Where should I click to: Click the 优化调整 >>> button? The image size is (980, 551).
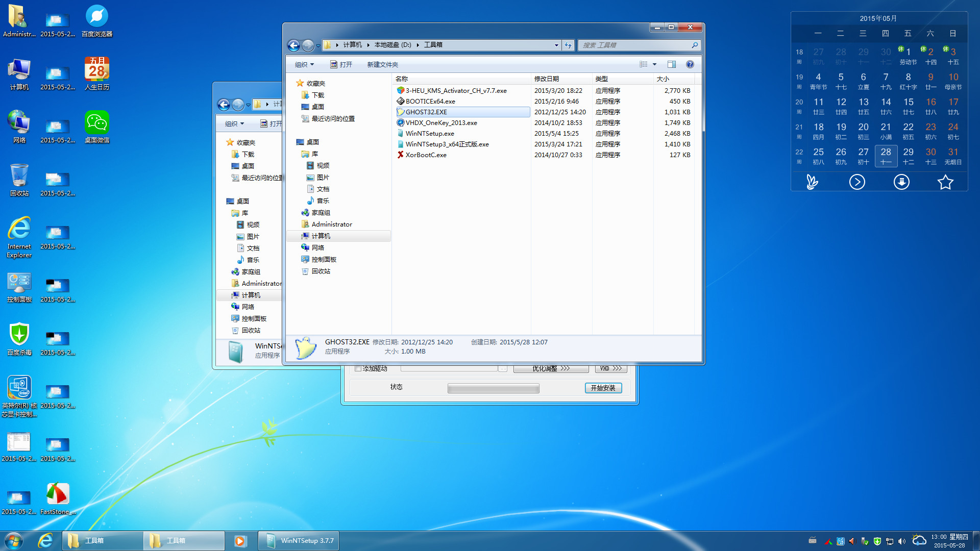551,368
